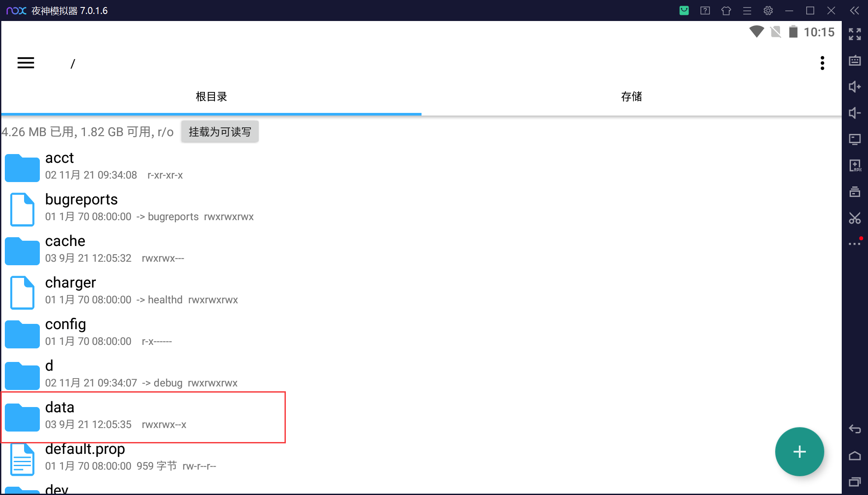Image resolution: width=868 pixels, height=495 pixels.
Task: Click the d link target debug
Action: tap(168, 383)
